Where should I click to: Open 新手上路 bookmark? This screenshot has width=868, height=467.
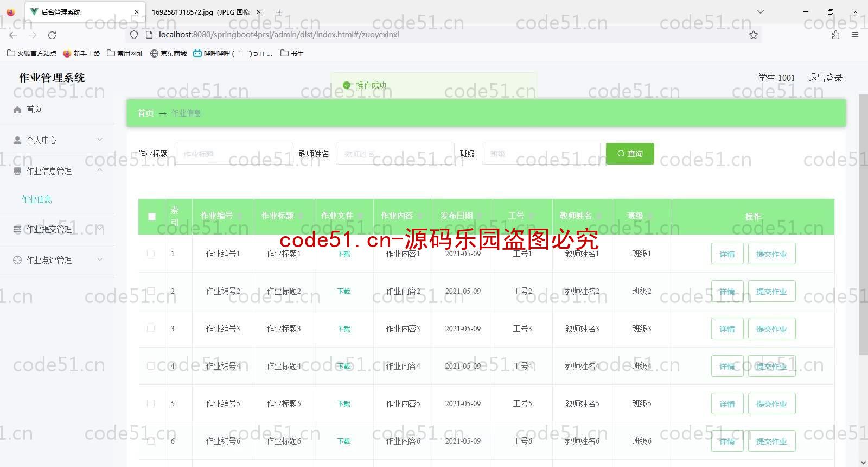(x=81, y=53)
